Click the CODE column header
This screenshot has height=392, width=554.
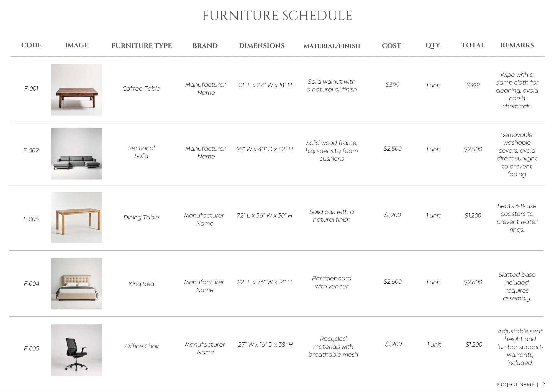click(x=31, y=45)
